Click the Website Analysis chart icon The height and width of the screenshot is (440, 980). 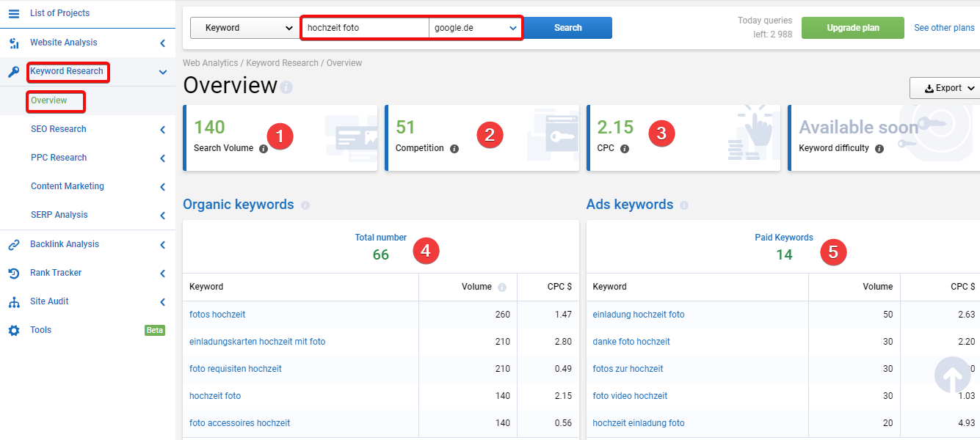pos(14,43)
